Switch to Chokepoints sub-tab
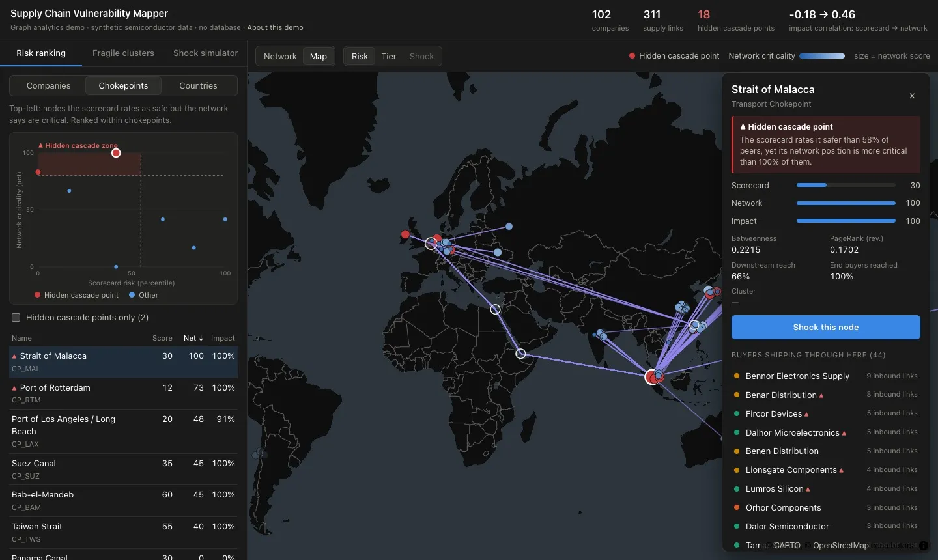The image size is (938, 560). 123,86
